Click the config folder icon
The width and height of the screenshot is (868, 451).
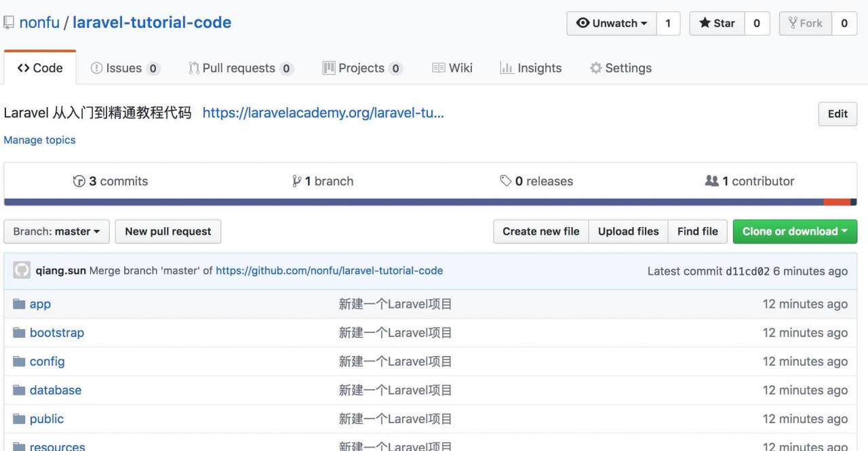[19, 361]
